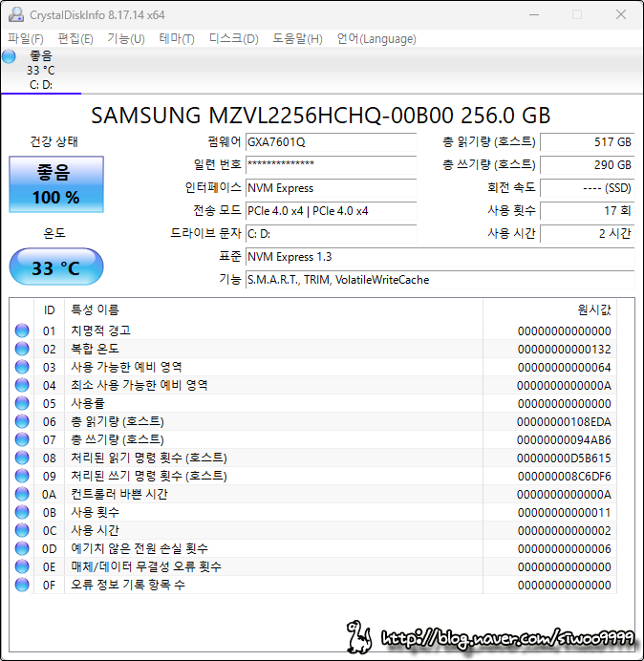Open the 편집(E) menu
644x661 pixels.
[75, 39]
